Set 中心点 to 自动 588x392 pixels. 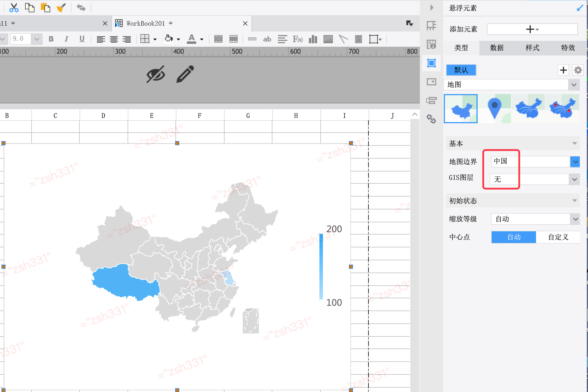[514, 237]
